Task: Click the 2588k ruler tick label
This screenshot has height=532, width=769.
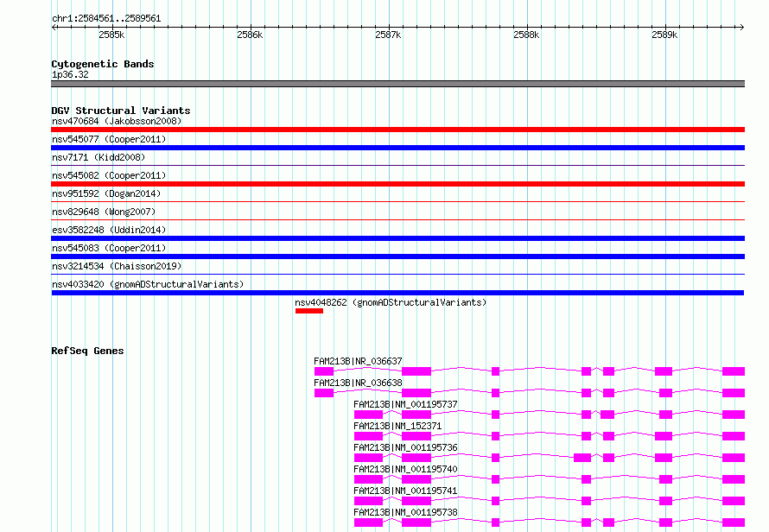Action: tap(526, 35)
